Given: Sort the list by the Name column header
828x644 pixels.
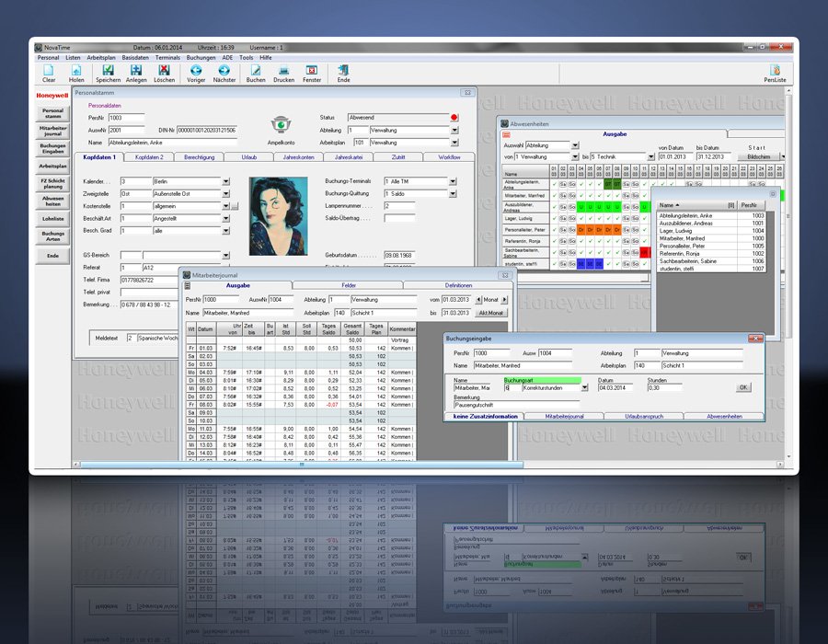Looking at the screenshot, I should coord(697,205).
